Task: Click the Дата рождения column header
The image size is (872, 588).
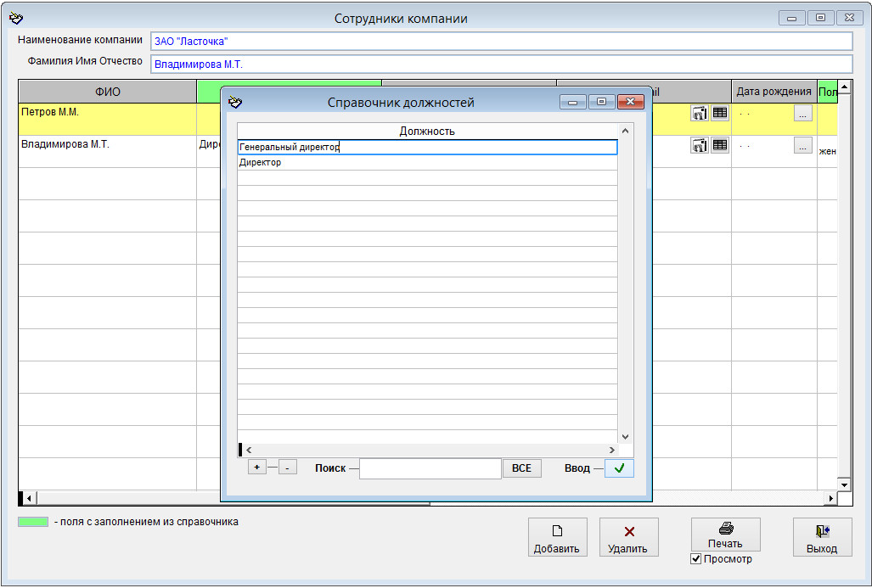Action: (774, 92)
